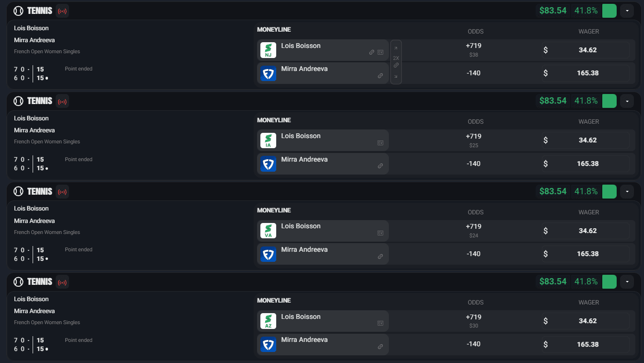Click the EV badge on the IA Lois Boisson row
The height and width of the screenshot is (363, 644).
coord(380,143)
